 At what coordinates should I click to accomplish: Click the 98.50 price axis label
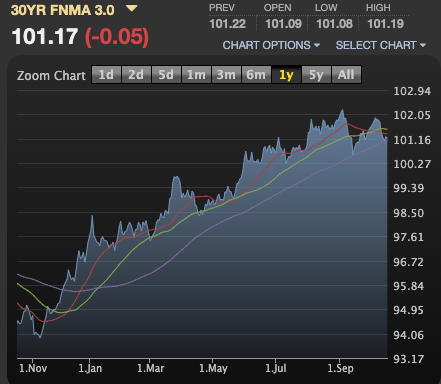coord(409,213)
